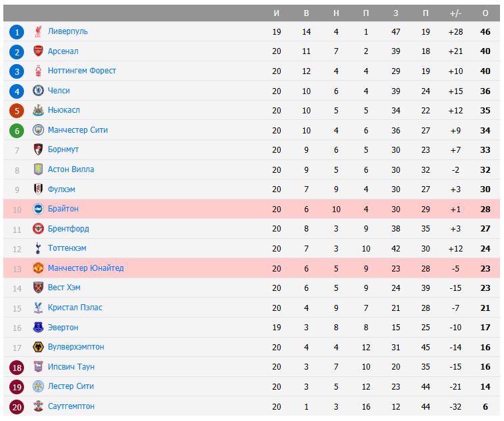Click the Arsenal crest icon
Image resolution: width=504 pixels, height=421 pixels.
point(38,51)
